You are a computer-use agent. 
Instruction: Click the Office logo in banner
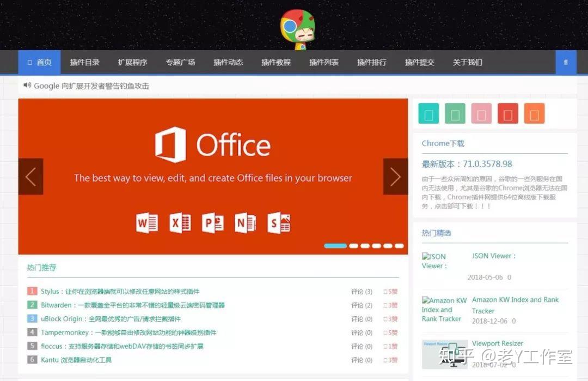tap(213, 145)
